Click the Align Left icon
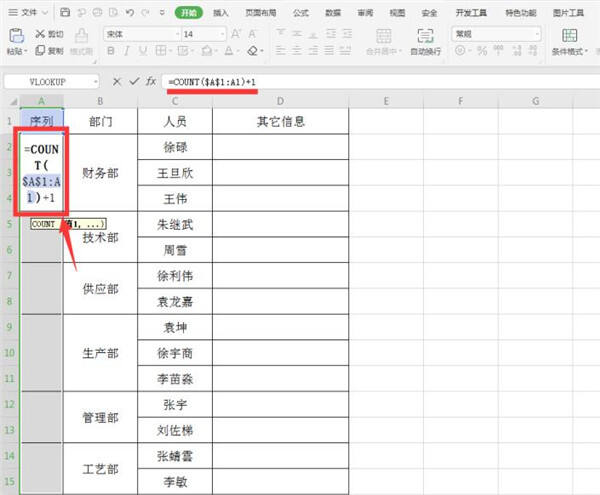The image size is (600, 495). pyautogui.click(x=280, y=50)
